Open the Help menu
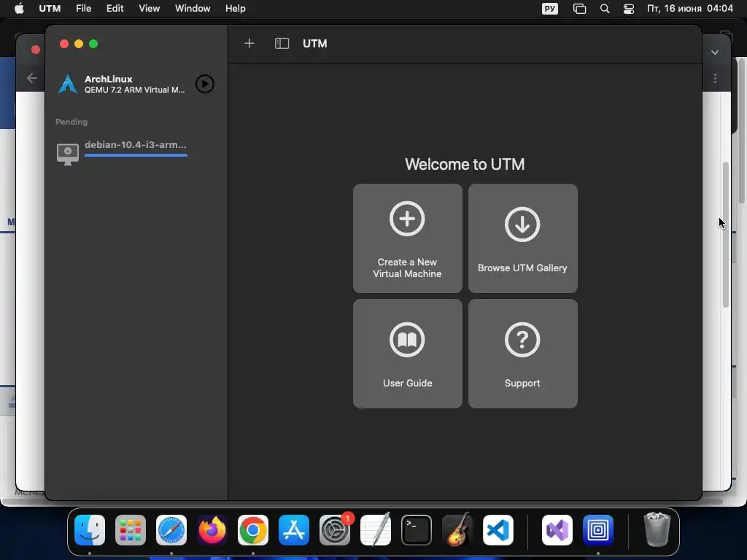The height and width of the screenshot is (560, 747). pyautogui.click(x=236, y=9)
